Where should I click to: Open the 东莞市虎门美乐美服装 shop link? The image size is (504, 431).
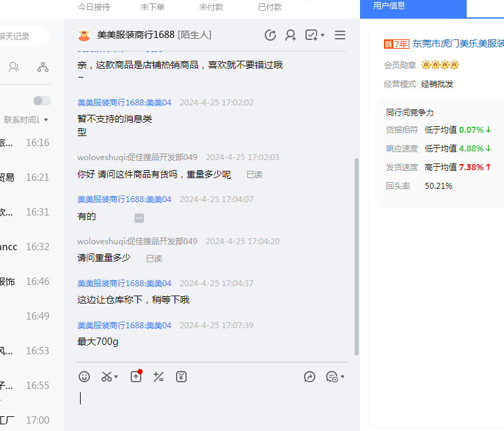(x=458, y=44)
